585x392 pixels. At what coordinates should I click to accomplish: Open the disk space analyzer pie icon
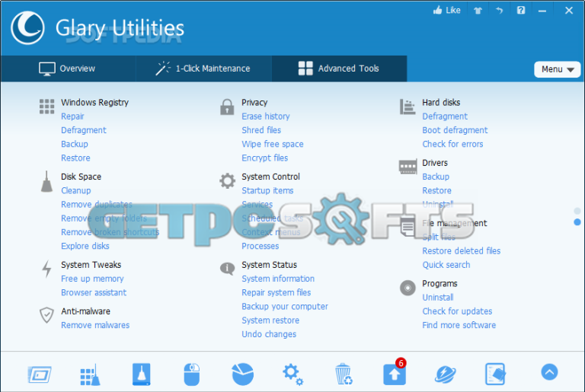[x=243, y=374]
